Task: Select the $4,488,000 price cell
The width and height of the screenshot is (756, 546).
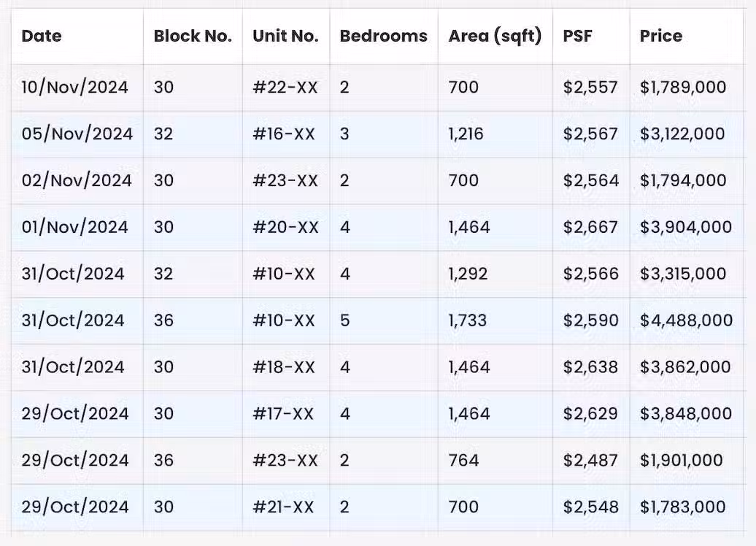Action: pos(686,320)
